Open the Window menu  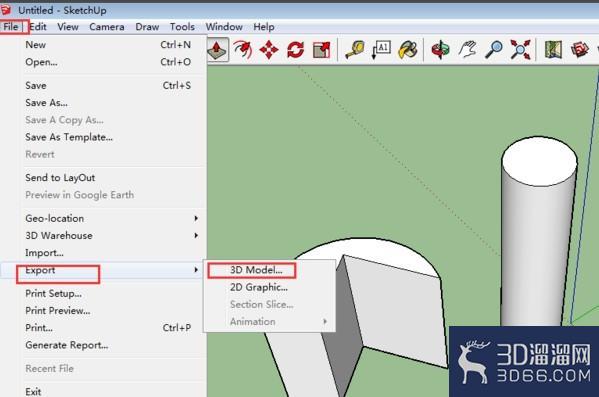tap(224, 27)
